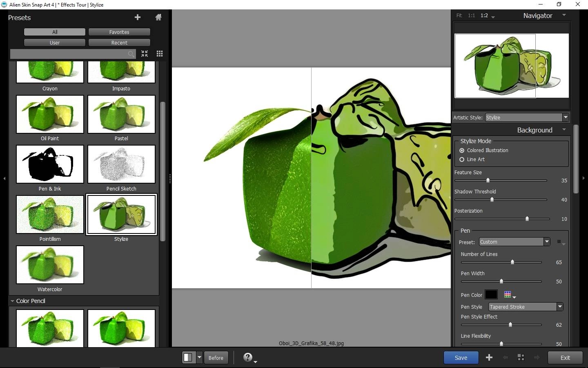Select Line Art stylize mode
Image resolution: width=588 pixels, height=368 pixels.
coord(462,159)
